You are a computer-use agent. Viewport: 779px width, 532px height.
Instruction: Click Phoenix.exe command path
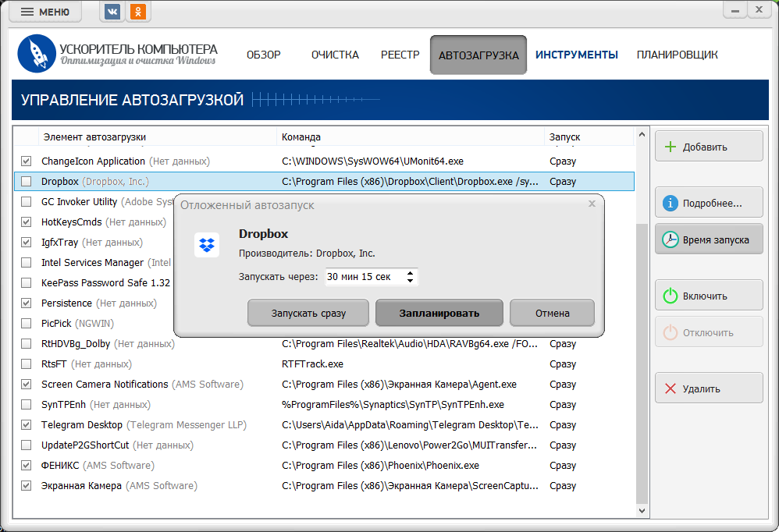pos(381,466)
